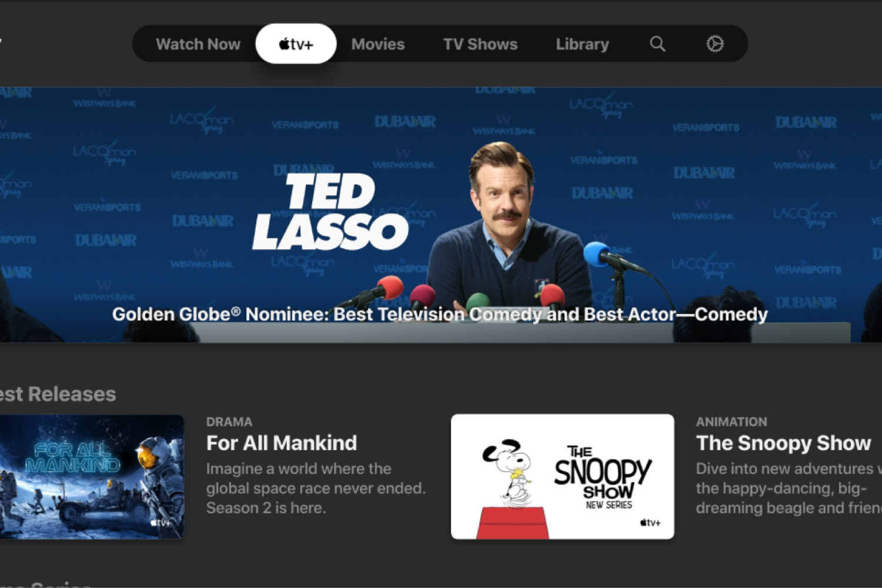Click The Snoopy Show title

[783, 443]
